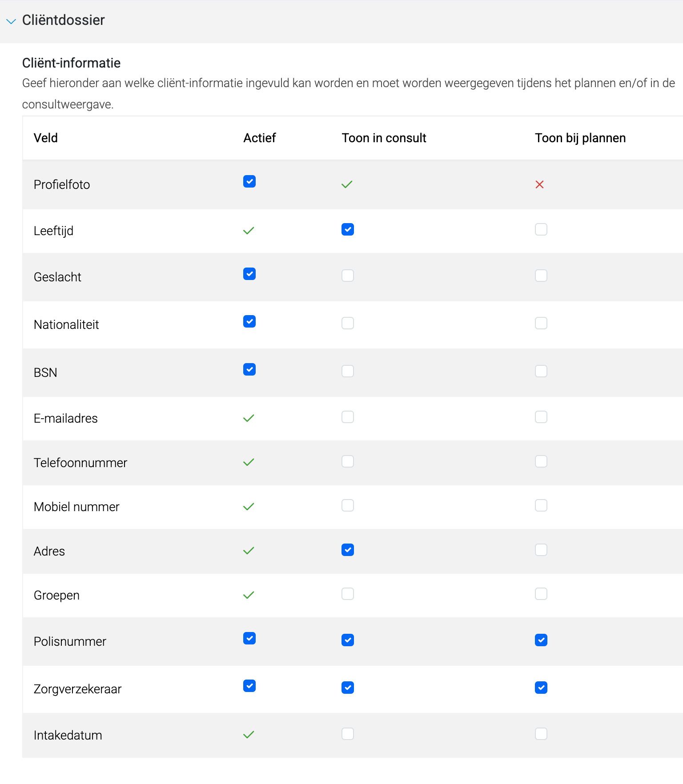Click red cross in Profielfoto plannen column
This screenshot has width=683, height=784.
(540, 184)
